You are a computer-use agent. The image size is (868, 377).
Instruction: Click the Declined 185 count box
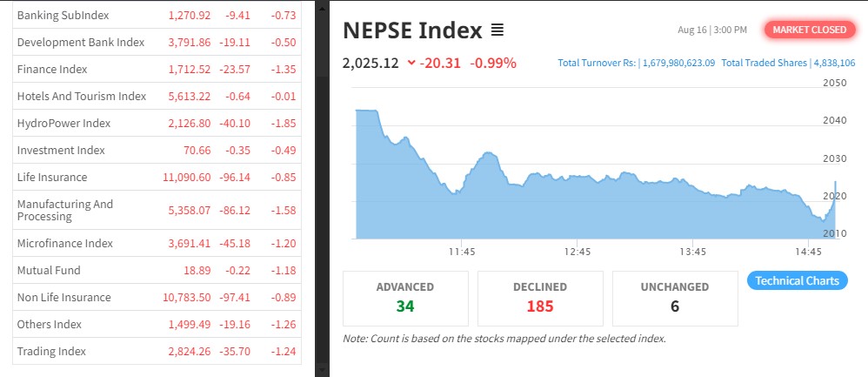pos(540,297)
